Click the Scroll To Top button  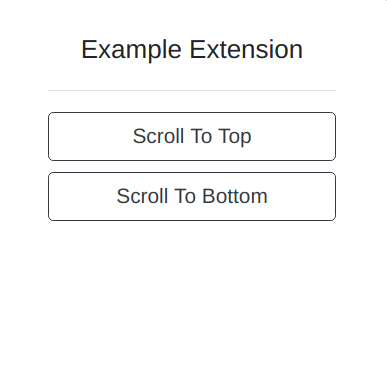pos(192,136)
